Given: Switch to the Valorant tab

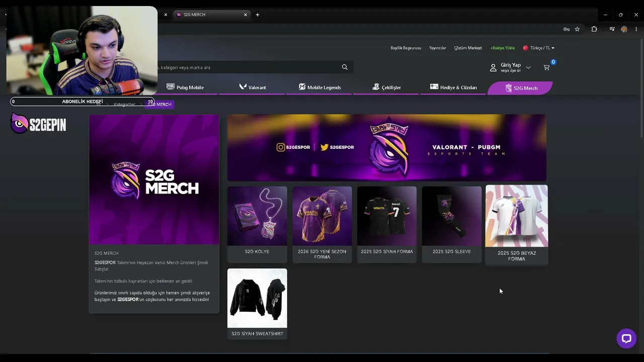Looking at the screenshot, I should click(x=253, y=87).
